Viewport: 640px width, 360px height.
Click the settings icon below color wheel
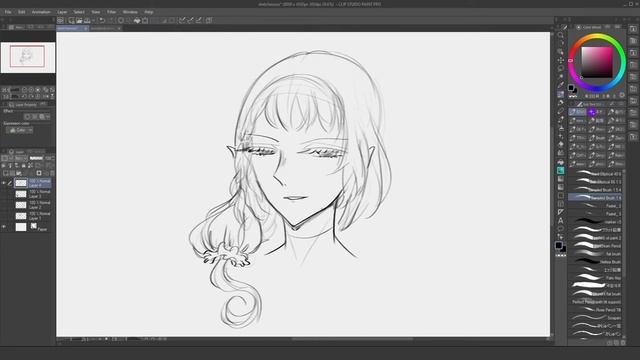(622, 96)
